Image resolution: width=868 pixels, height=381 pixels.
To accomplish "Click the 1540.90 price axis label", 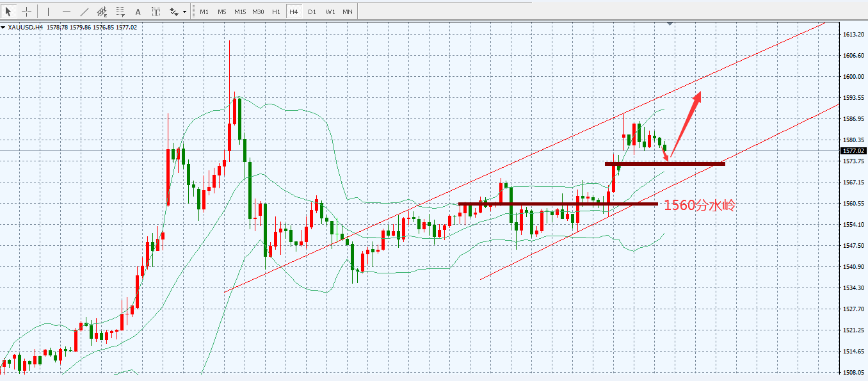I will 854,267.
